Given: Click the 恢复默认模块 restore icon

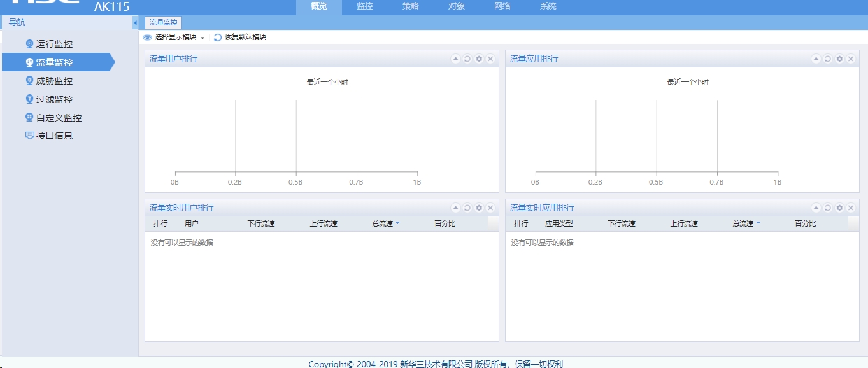Looking at the screenshot, I should (218, 38).
